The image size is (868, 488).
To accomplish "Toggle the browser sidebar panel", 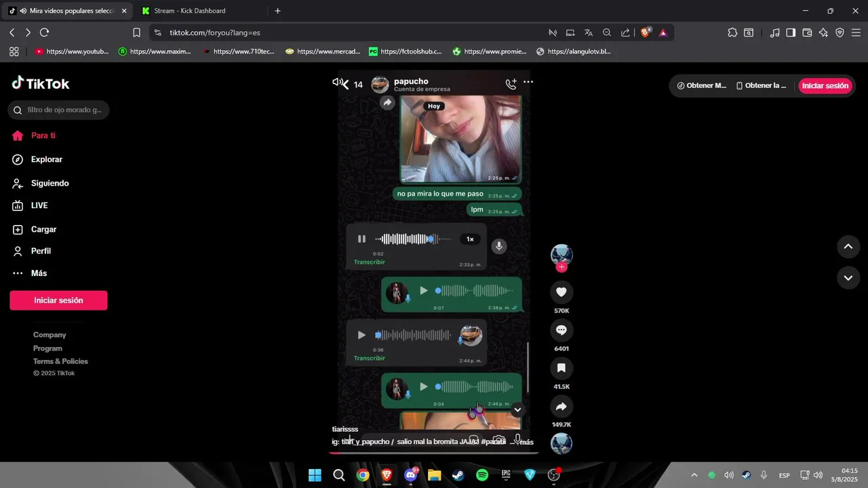I will (x=791, y=33).
